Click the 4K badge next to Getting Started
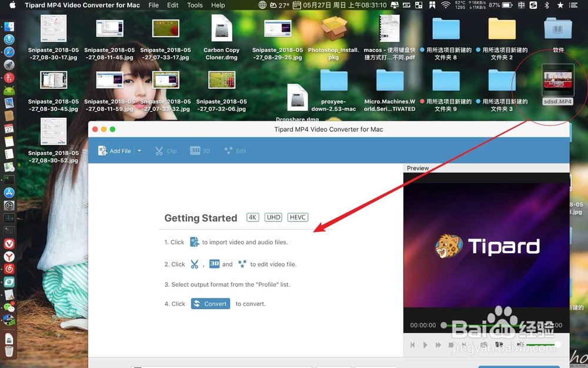588x368 pixels. (252, 217)
